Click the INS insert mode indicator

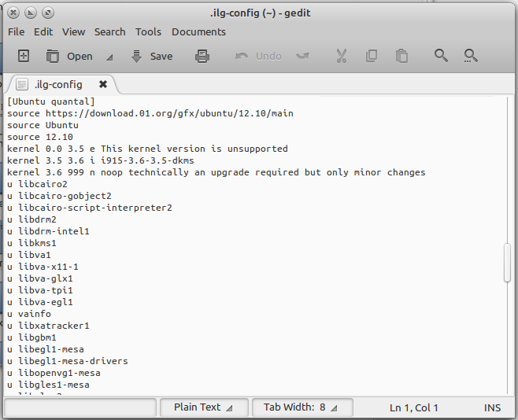pyautogui.click(x=492, y=407)
